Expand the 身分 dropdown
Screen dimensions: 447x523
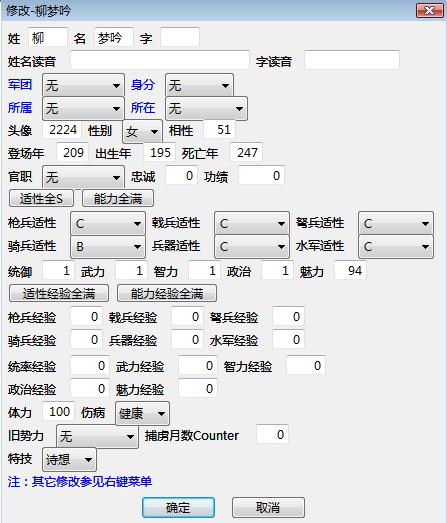[x=199, y=85]
